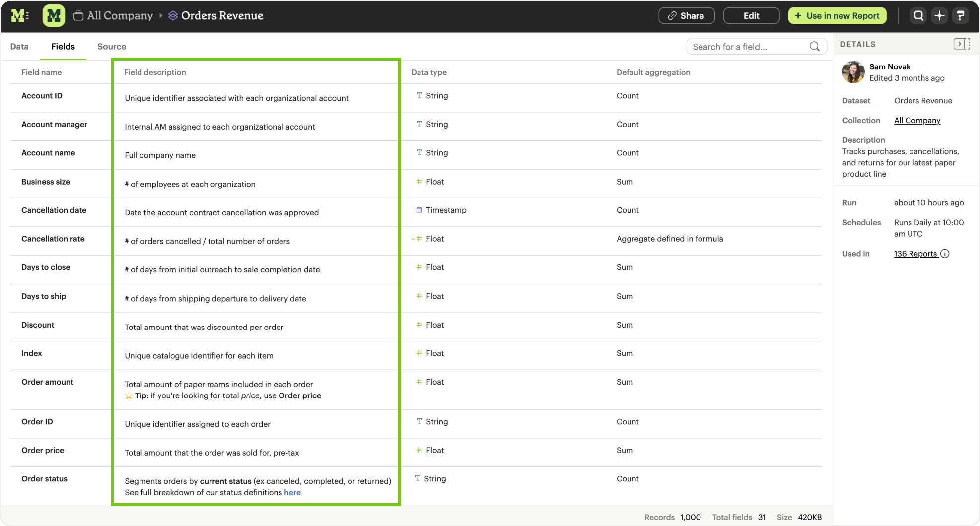Click String type icon for Account name

[x=420, y=152]
